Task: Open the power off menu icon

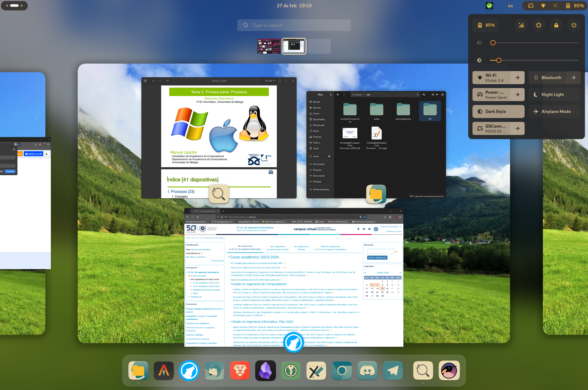Action: click(x=574, y=25)
